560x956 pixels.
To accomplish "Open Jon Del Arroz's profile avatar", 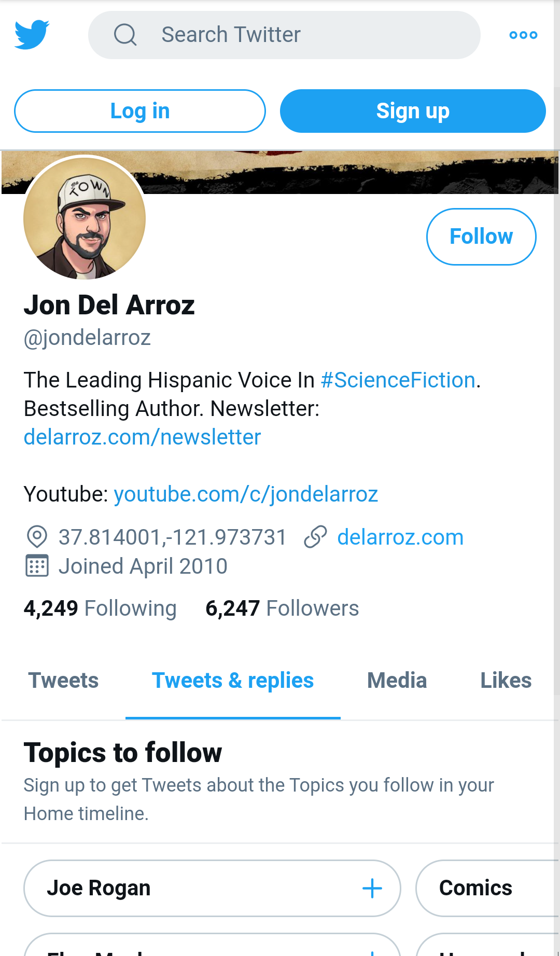I will pyautogui.click(x=85, y=218).
